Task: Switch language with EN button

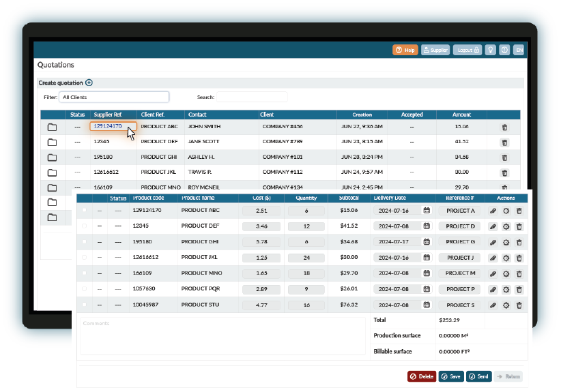Action: coord(519,50)
